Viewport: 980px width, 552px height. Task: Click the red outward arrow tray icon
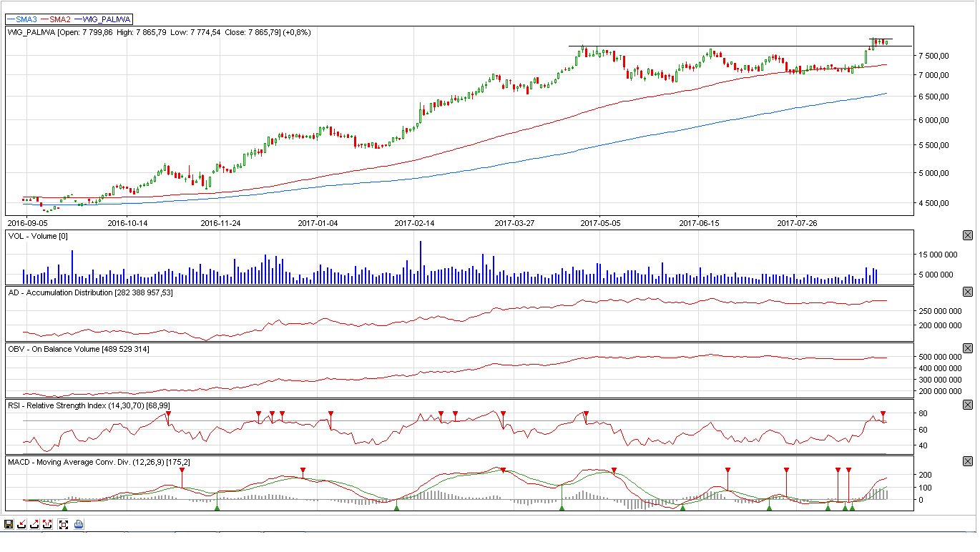pos(35,524)
